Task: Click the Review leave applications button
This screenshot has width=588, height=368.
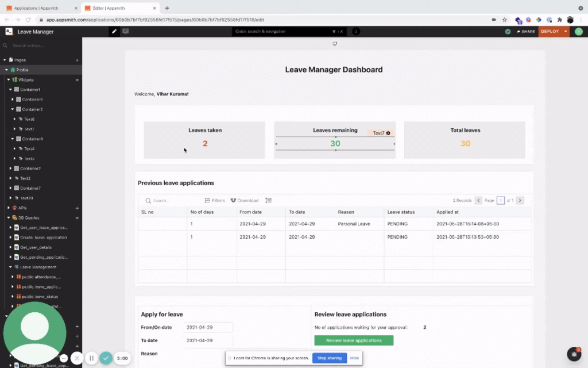Action: [354, 340]
